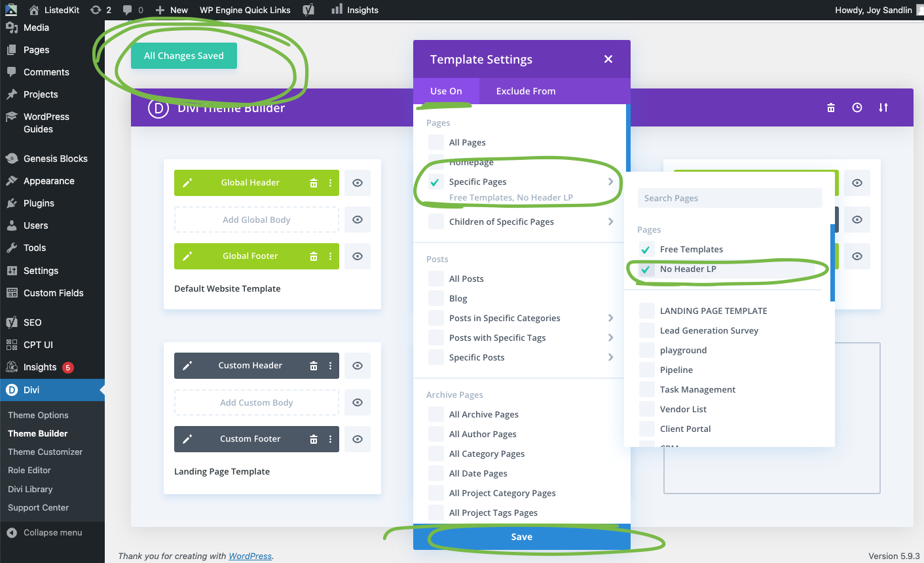Click the Divi logo in builder header

(x=158, y=108)
